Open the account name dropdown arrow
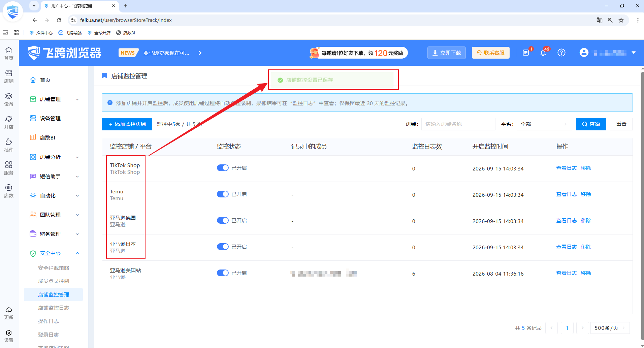 click(x=634, y=53)
